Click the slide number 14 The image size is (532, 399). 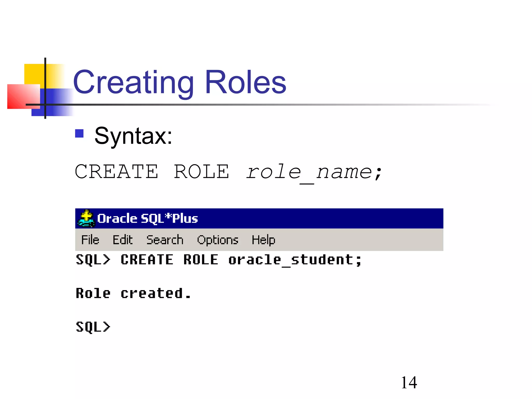coord(409,383)
